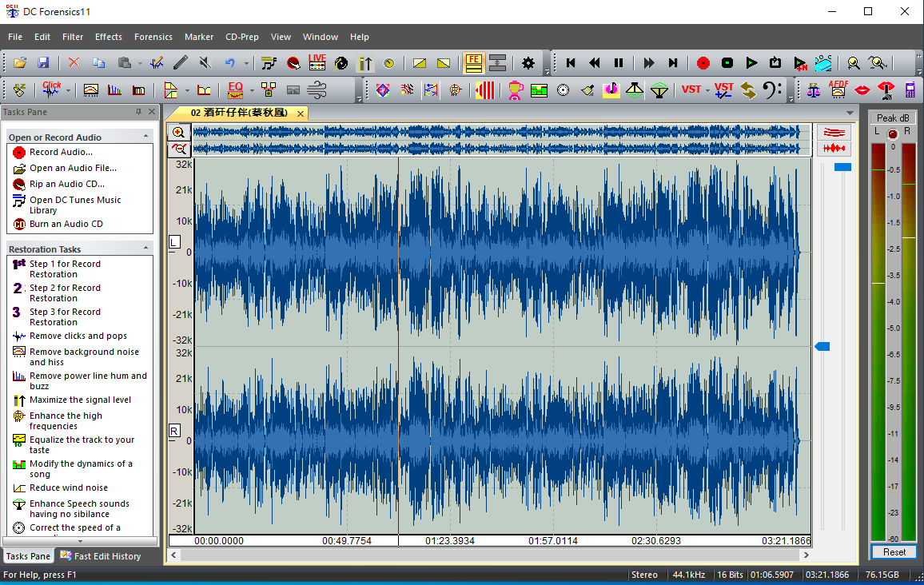The image size is (924, 585).
Task: Click the zoom out magnifier beside overview
Action: (179, 149)
